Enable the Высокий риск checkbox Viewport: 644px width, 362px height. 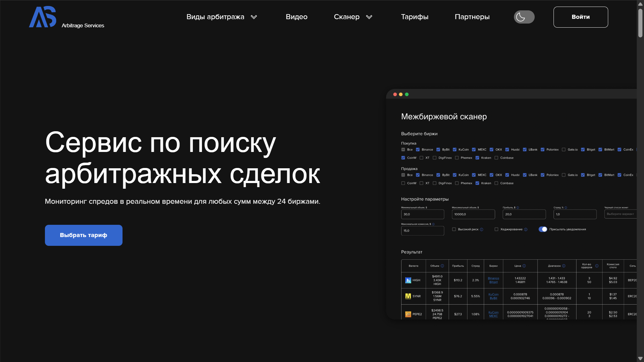pos(454,229)
